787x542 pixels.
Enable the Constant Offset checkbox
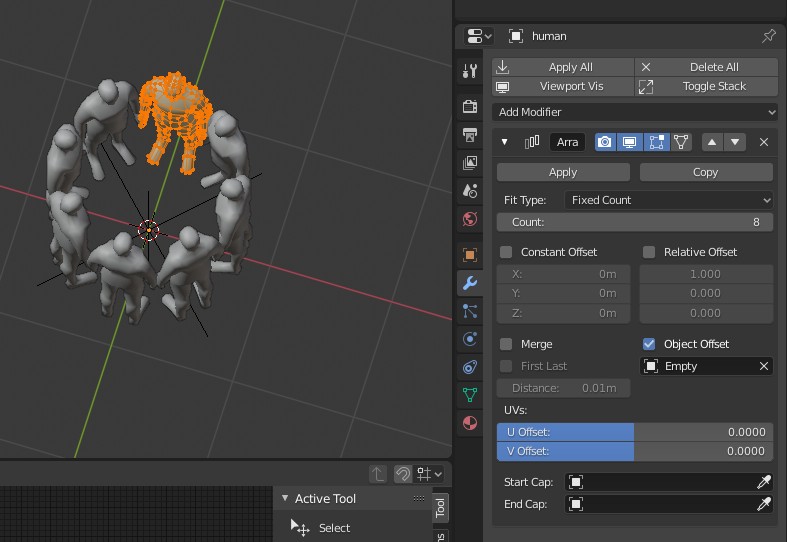coord(506,252)
